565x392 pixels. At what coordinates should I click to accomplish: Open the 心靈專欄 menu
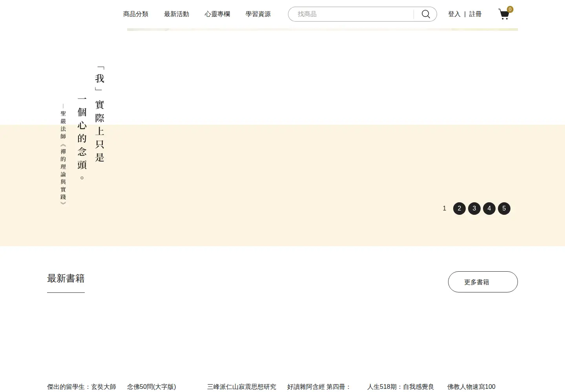pyautogui.click(x=217, y=14)
